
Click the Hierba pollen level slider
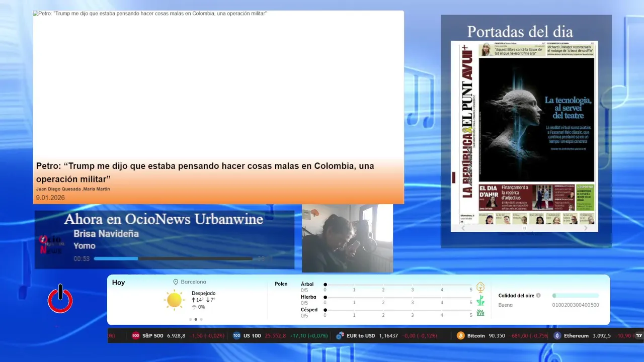click(398, 298)
